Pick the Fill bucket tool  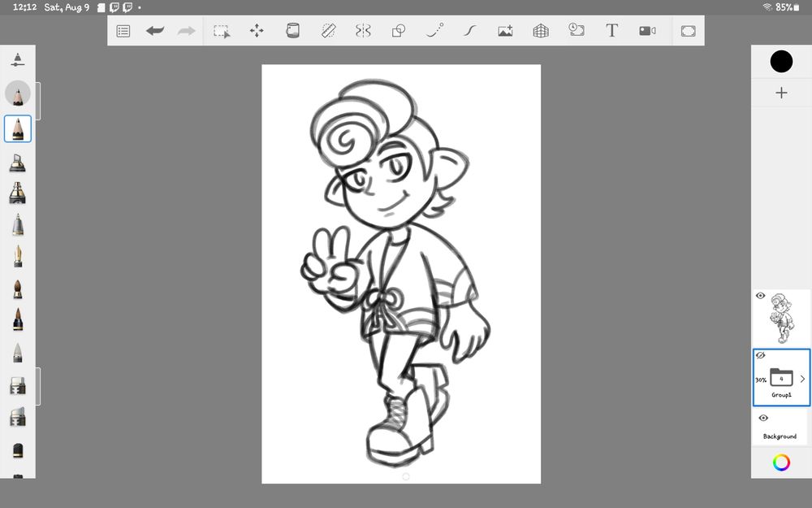pyautogui.click(x=292, y=31)
